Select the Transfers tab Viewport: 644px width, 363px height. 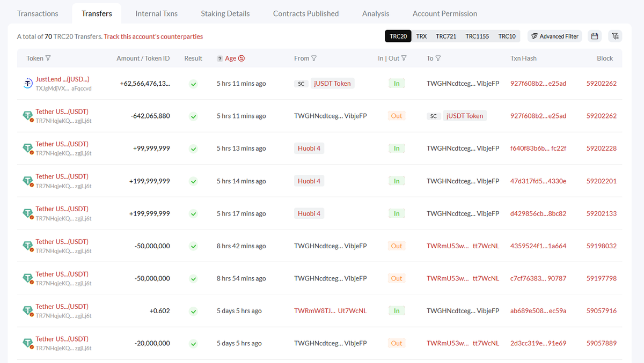coord(97,13)
